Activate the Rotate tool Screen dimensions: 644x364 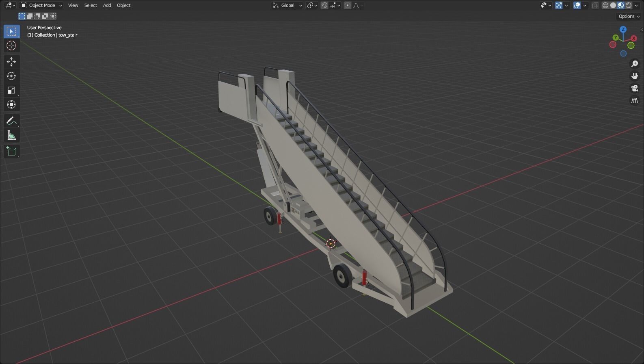point(11,76)
